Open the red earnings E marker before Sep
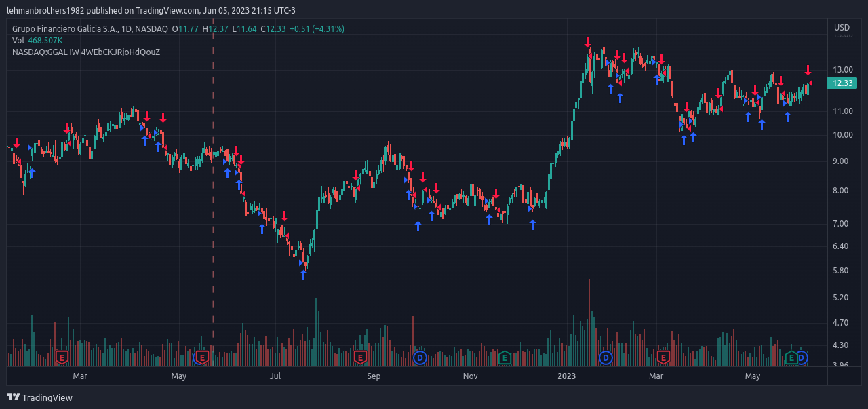 360,357
